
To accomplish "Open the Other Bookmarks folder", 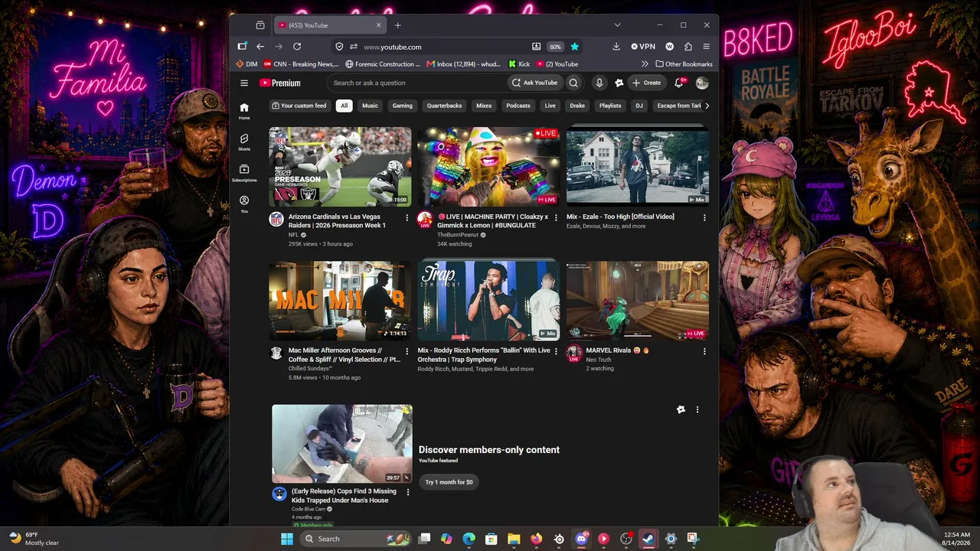I will click(x=684, y=64).
